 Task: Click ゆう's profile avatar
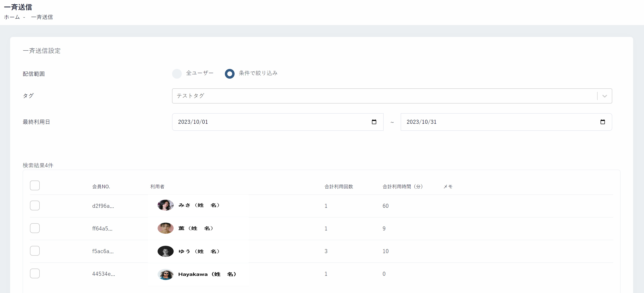[x=166, y=251]
